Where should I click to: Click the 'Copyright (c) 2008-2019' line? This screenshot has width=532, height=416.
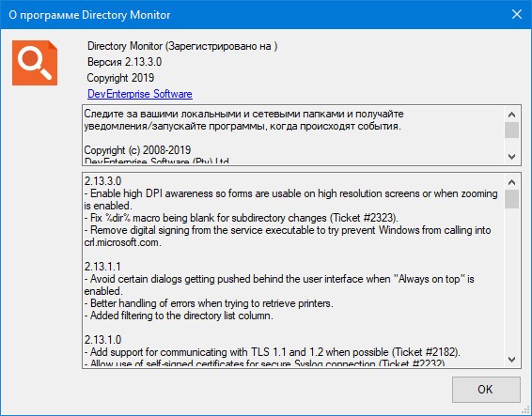[137, 150]
